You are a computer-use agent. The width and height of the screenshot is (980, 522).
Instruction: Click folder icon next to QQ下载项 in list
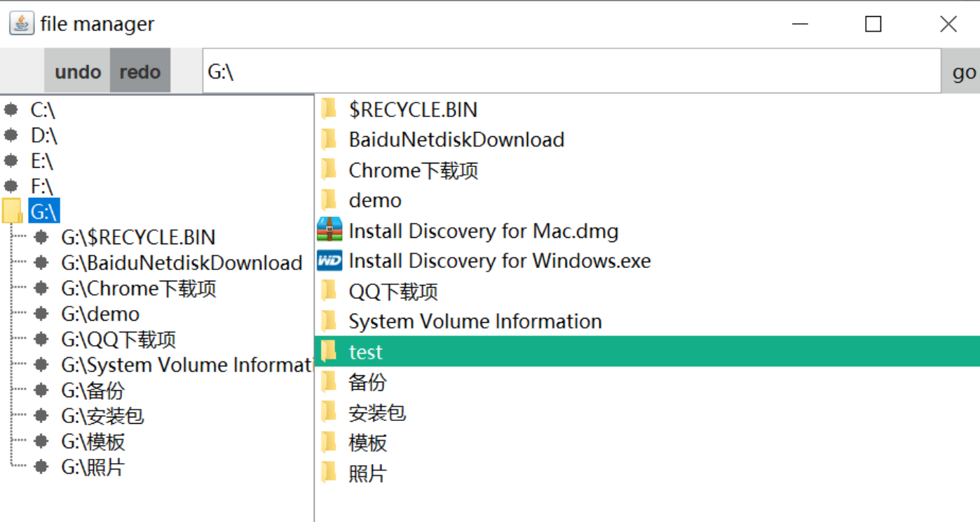click(x=329, y=291)
